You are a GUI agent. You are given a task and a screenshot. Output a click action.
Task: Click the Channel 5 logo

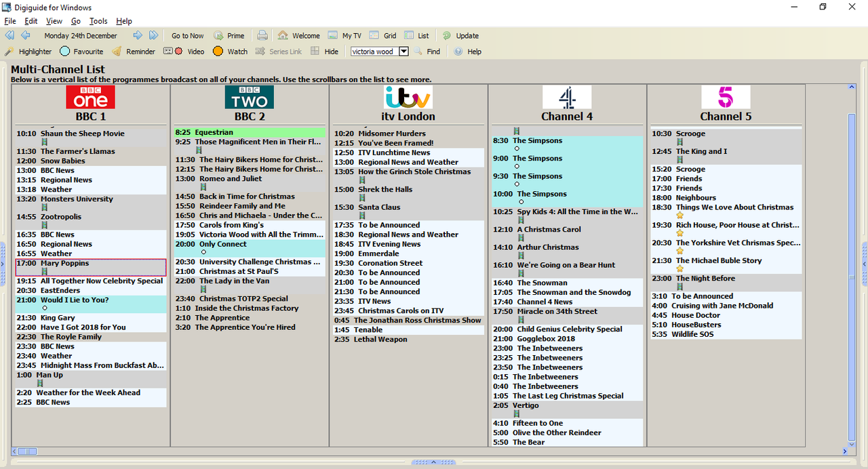tap(726, 97)
